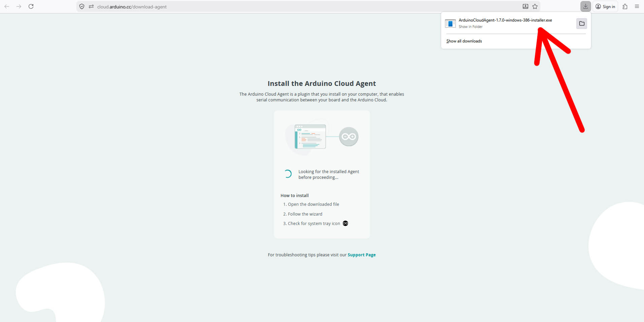The width and height of the screenshot is (644, 322).
Task: Click the 'Install the Arduino Cloud Agent' heading
Action: click(322, 84)
